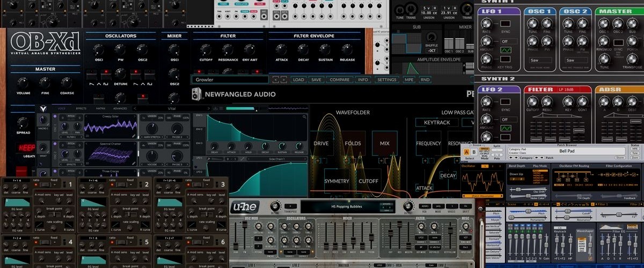
Task: Click the OB-Xd Cutoff knob
Action: [205, 49]
